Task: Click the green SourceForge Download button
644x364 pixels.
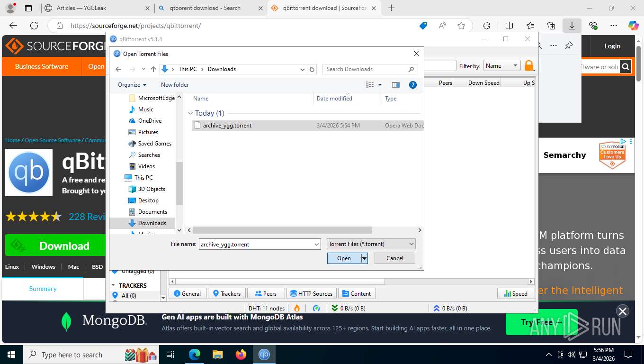Action: pyautogui.click(x=55, y=246)
